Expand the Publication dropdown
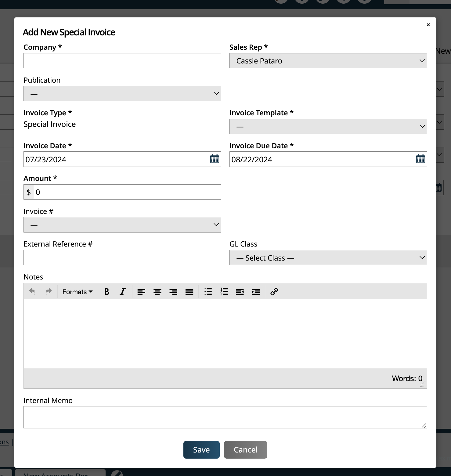Image resolution: width=451 pixels, height=476 pixels. point(122,93)
